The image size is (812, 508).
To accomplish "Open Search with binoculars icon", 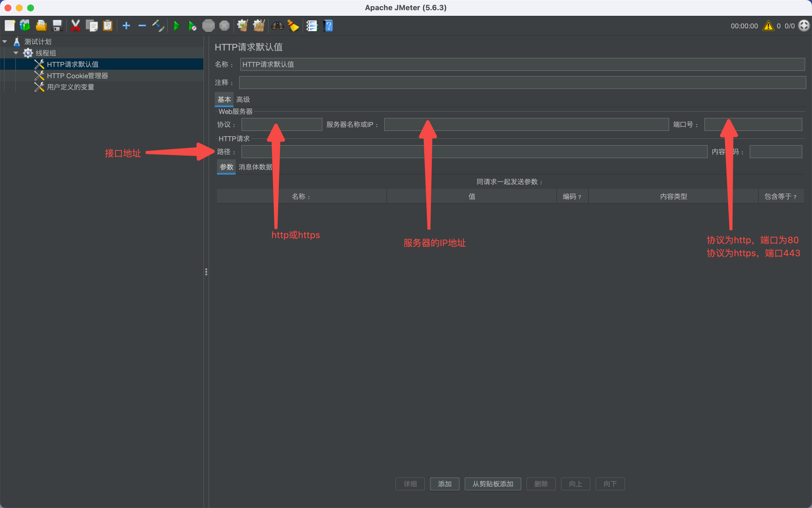I will pyautogui.click(x=277, y=26).
